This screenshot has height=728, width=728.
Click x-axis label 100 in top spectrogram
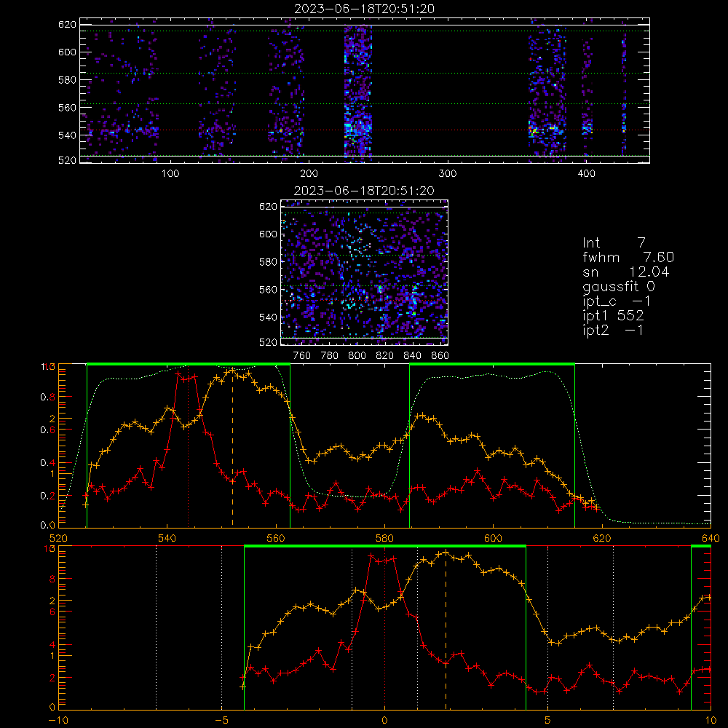(x=170, y=174)
